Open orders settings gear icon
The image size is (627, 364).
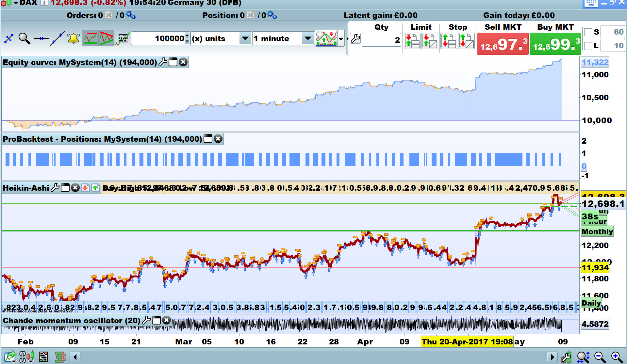tap(130, 15)
